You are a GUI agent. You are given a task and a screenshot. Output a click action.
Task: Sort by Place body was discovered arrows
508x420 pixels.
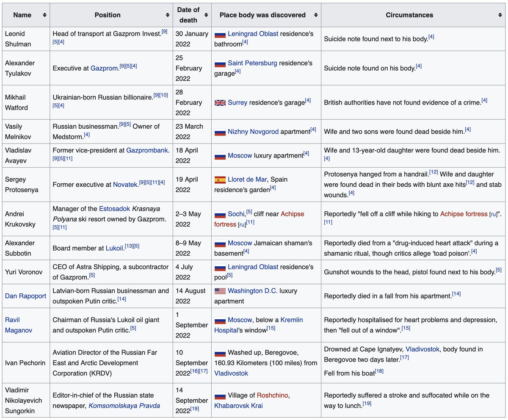[x=316, y=15]
